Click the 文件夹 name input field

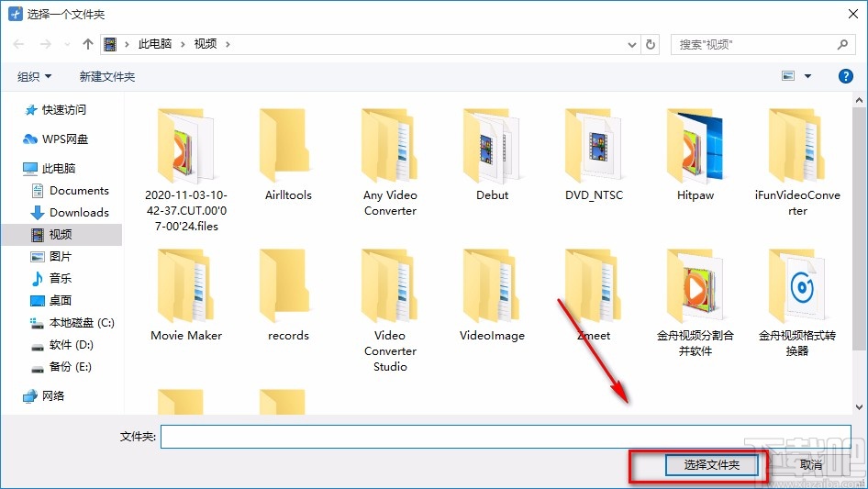click(506, 437)
